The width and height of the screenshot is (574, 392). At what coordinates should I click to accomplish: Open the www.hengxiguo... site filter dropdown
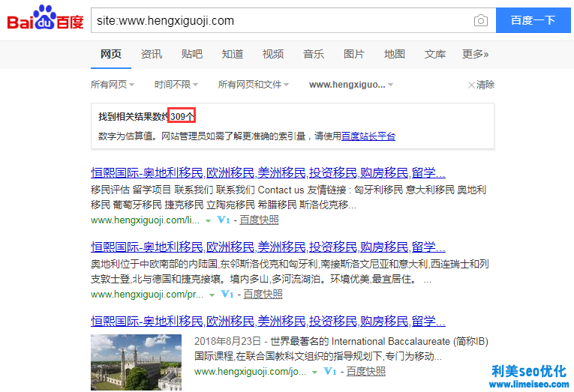pyautogui.click(x=351, y=85)
